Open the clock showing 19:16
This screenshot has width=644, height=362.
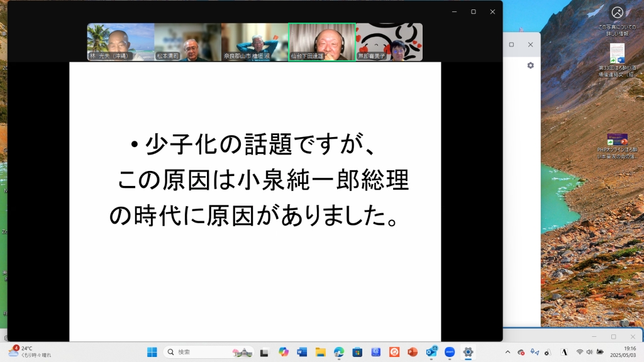click(x=623, y=352)
